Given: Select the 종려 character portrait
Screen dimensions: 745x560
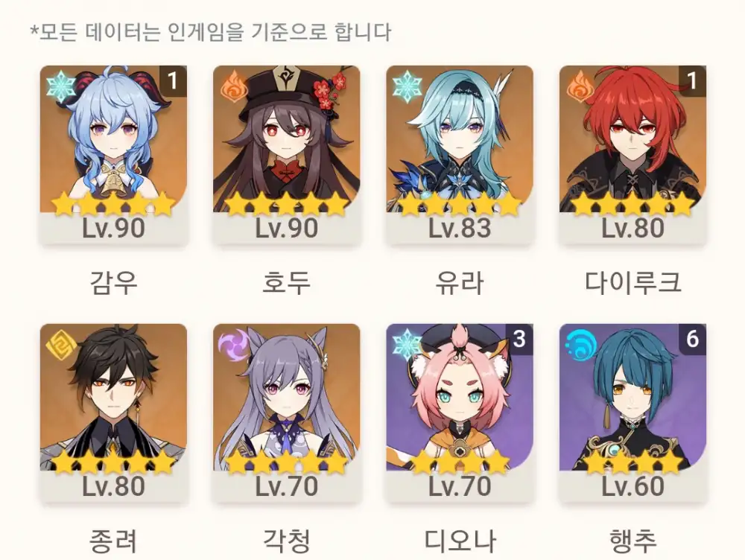Looking at the screenshot, I should [x=113, y=413].
